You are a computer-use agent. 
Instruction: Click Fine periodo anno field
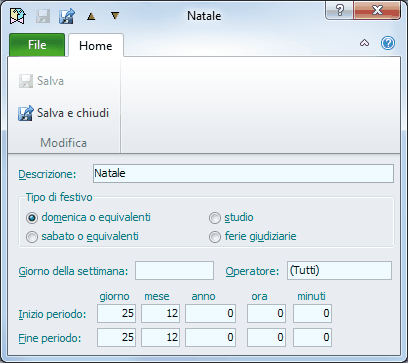pos(211,337)
